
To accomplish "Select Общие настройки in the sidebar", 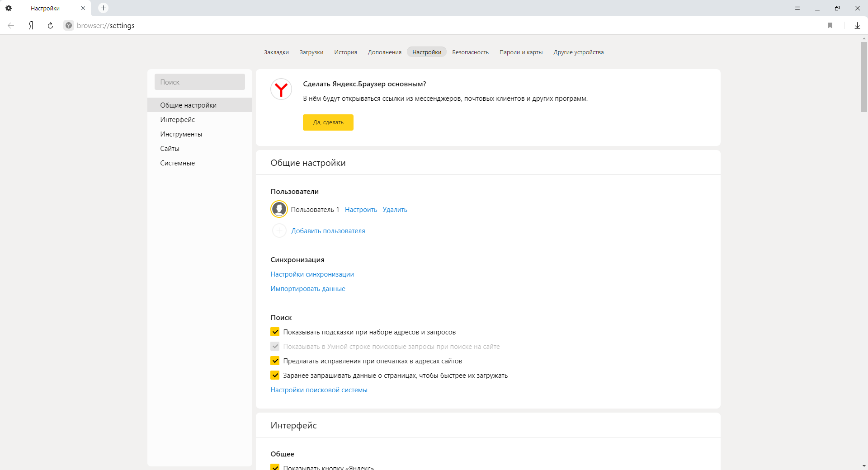I will (200, 105).
